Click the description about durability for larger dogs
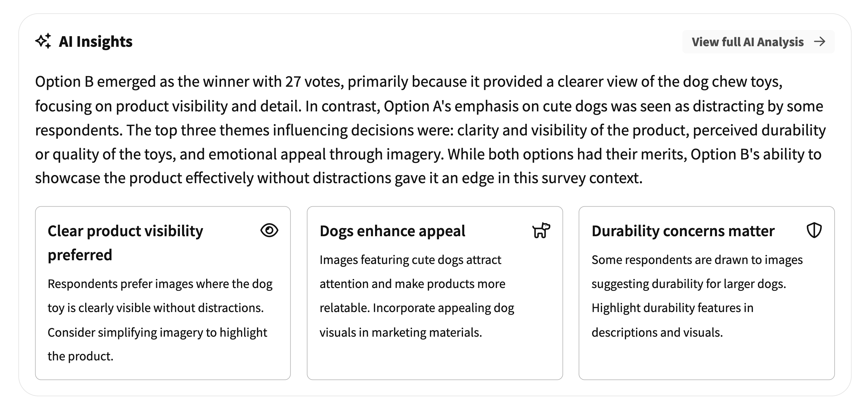The height and width of the screenshot is (415, 868). pos(697,272)
